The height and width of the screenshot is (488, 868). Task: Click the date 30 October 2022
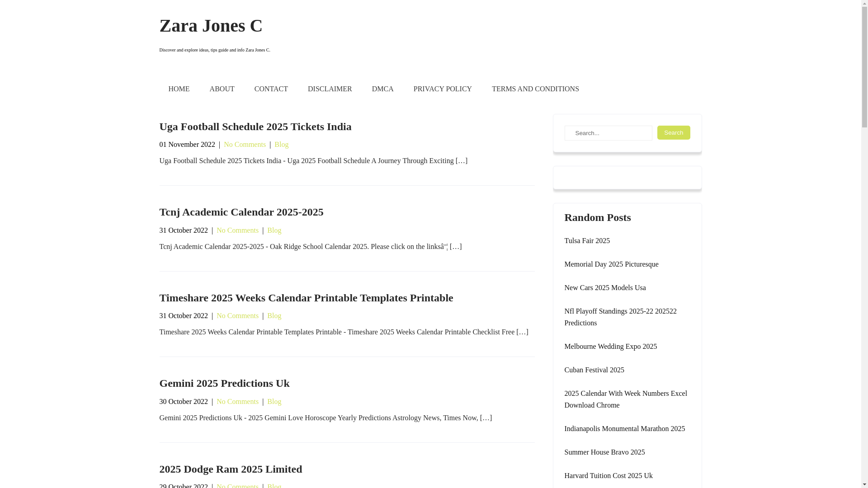(x=184, y=402)
